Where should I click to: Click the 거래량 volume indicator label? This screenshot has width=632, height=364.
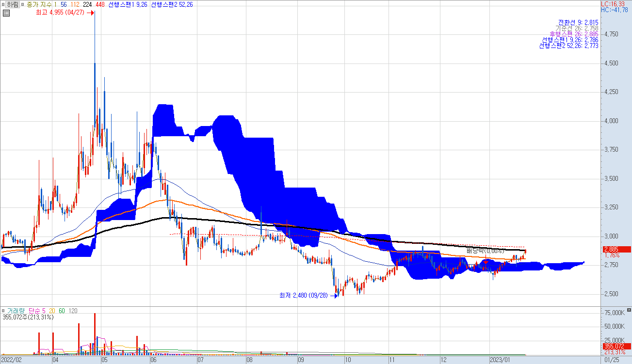16,310
